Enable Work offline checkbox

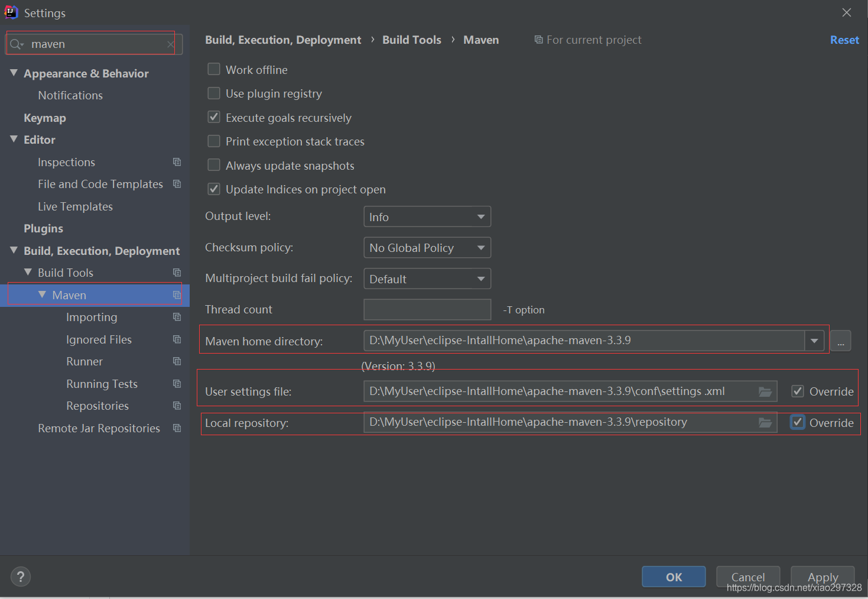(214, 69)
